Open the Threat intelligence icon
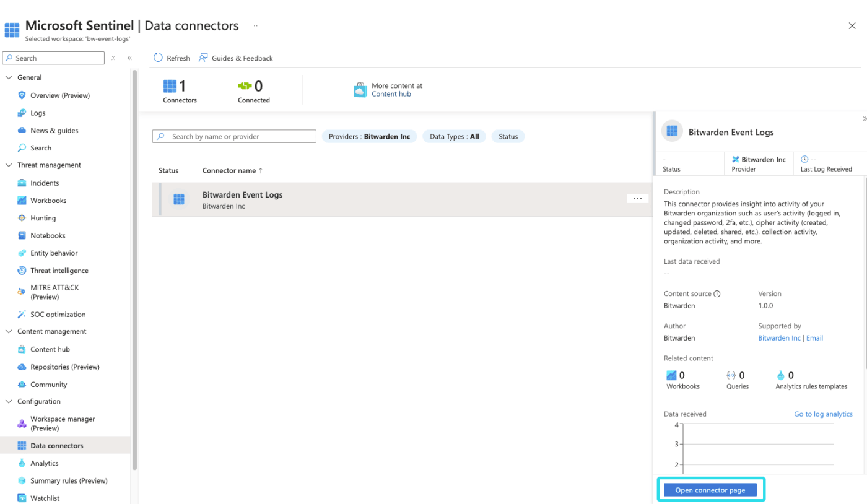 coord(22,270)
